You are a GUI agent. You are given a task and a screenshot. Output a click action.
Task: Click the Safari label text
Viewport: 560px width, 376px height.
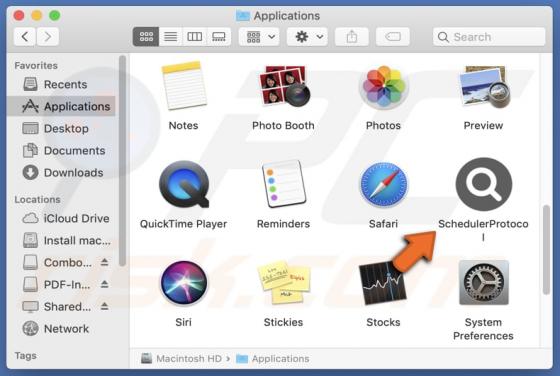pos(383,224)
